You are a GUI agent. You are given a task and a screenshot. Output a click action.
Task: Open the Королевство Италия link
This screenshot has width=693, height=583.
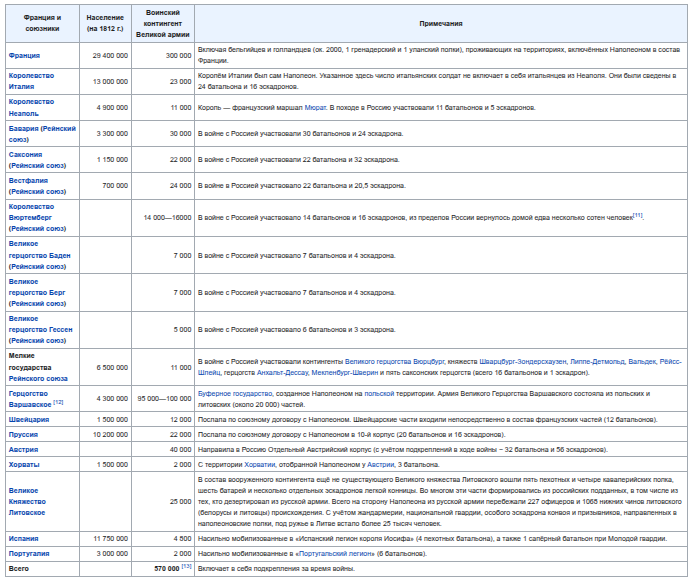tap(31, 81)
